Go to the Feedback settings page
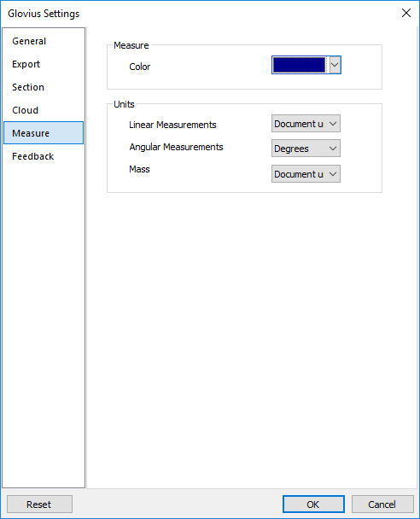420x519 pixels. pyautogui.click(x=44, y=156)
